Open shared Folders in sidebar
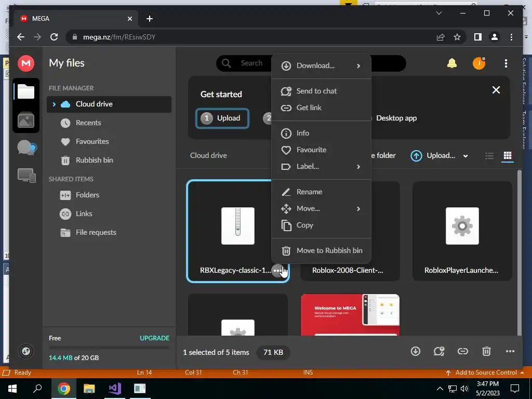This screenshot has width=532, height=399. point(109,195)
